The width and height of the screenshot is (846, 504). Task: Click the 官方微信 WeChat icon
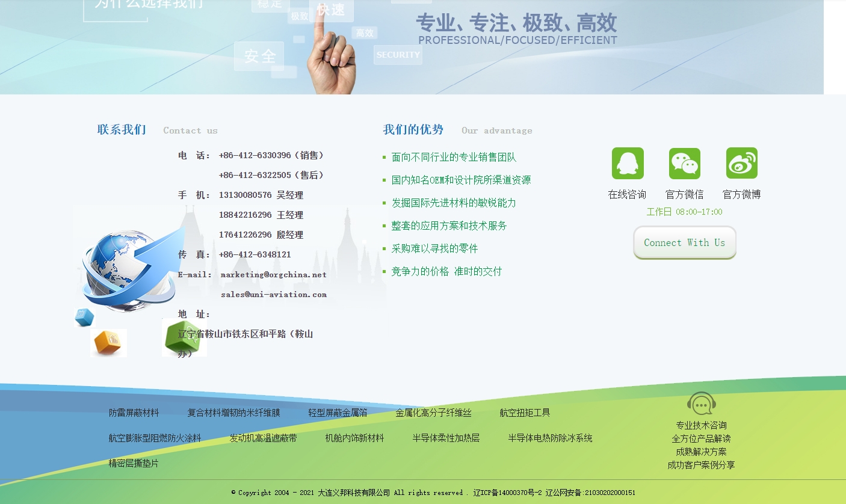[x=684, y=162]
